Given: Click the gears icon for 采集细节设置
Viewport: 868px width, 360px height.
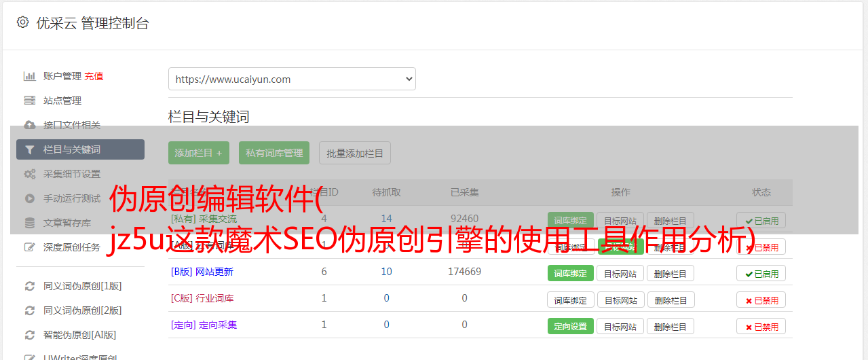Looking at the screenshot, I should (x=30, y=174).
